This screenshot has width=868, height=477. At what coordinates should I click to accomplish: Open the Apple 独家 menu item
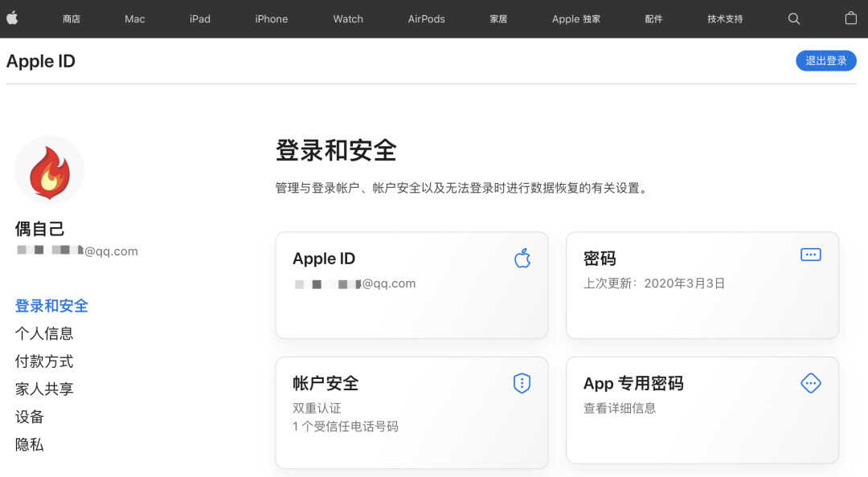[576, 18]
